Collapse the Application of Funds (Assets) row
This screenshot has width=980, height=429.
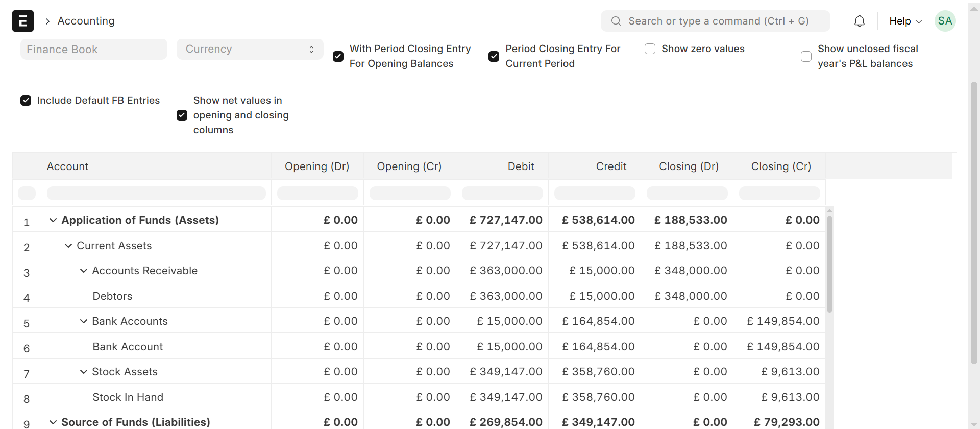pyautogui.click(x=53, y=220)
